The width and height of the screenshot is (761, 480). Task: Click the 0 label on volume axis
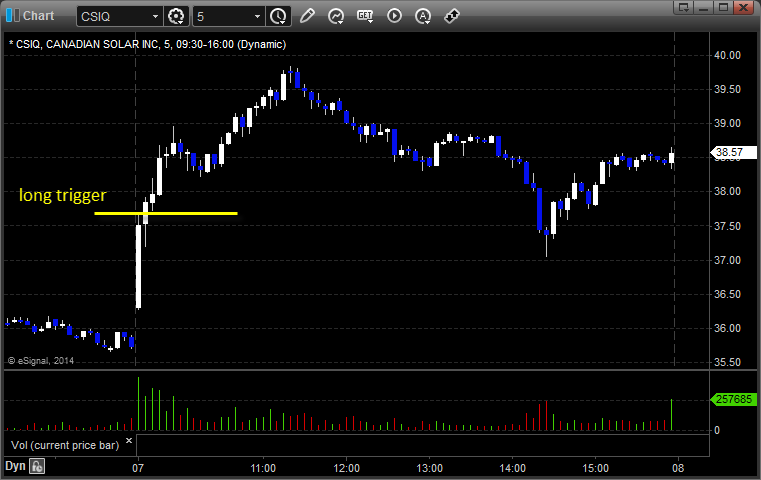717,430
